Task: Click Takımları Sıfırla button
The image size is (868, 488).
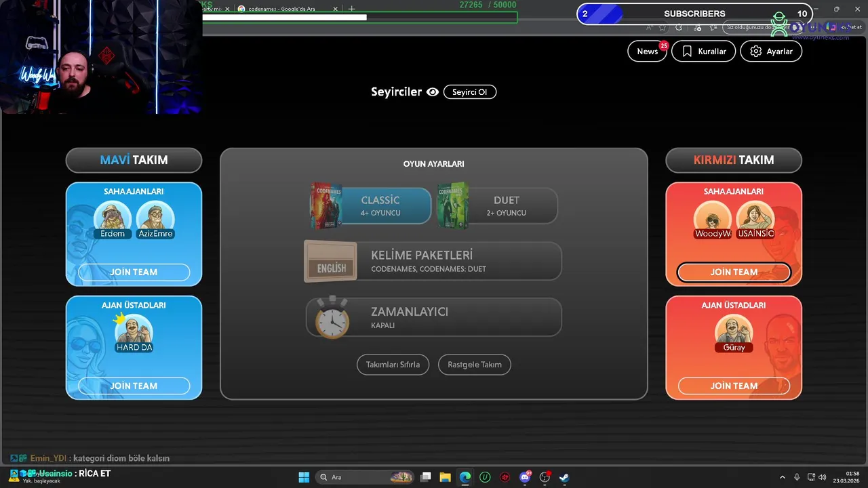Action: tap(393, 365)
